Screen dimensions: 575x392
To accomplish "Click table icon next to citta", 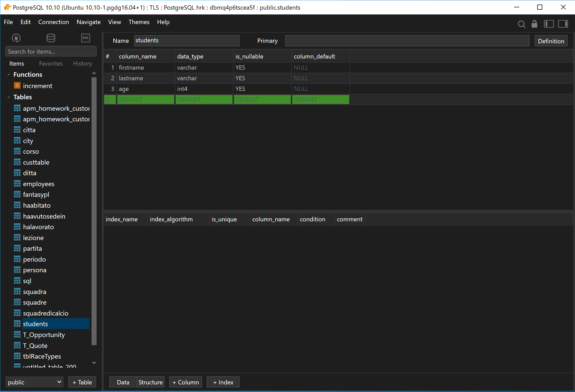I will click(x=17, y=130).
